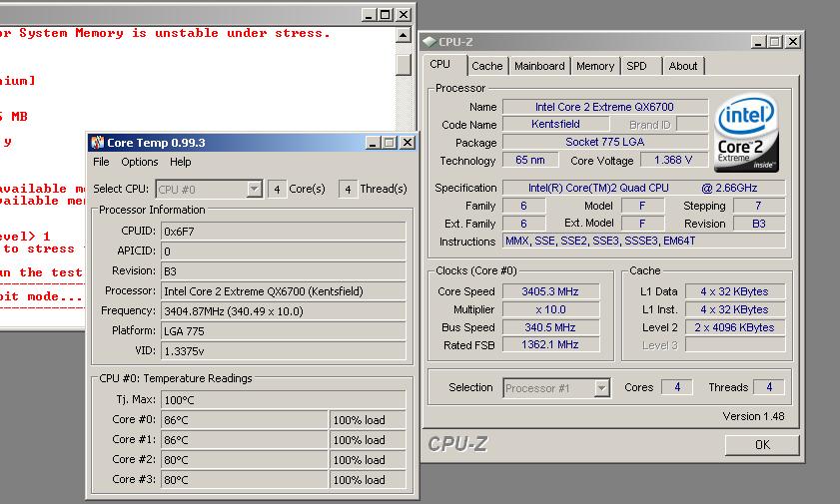This screenshot has width=840, height=504.
Task: Click the Core #0 100% load value
Action: click(x=368, y=420)
